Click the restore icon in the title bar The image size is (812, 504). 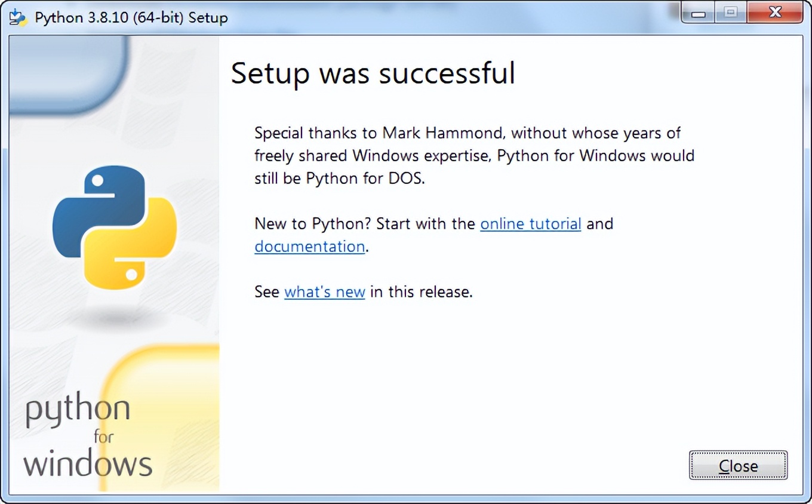click(x=730, y=13)
